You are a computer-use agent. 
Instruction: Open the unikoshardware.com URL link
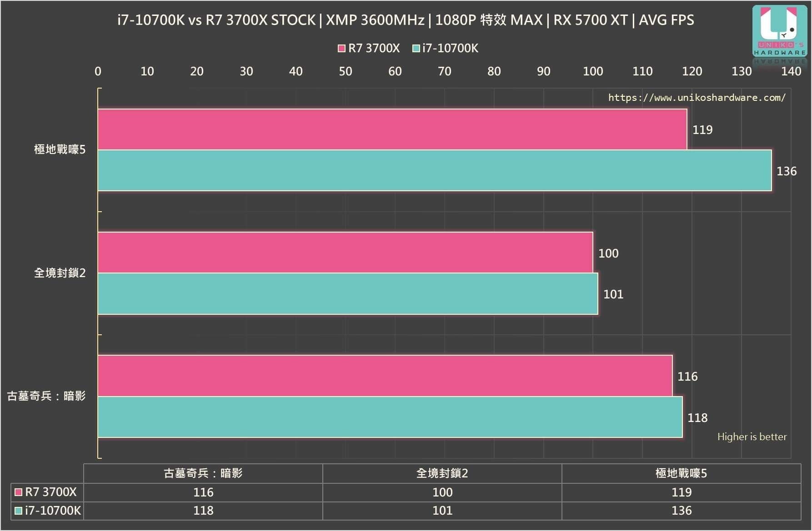(697, 98)
